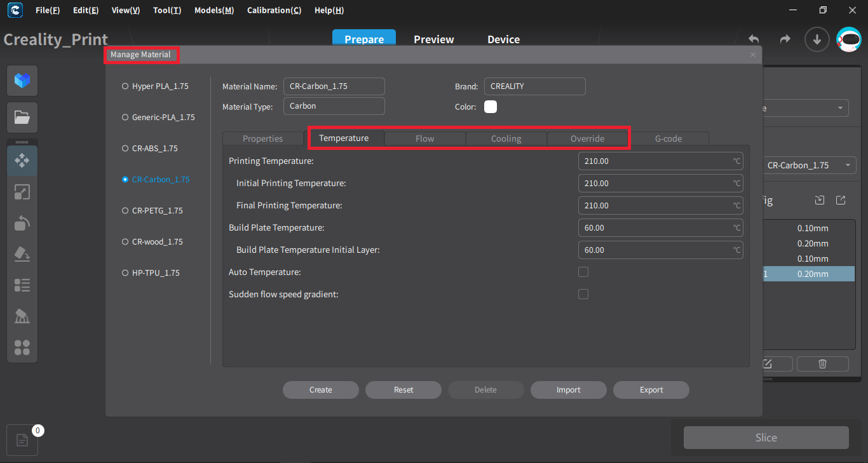Select the Rotate tool icon

click(x=22, y=223)
